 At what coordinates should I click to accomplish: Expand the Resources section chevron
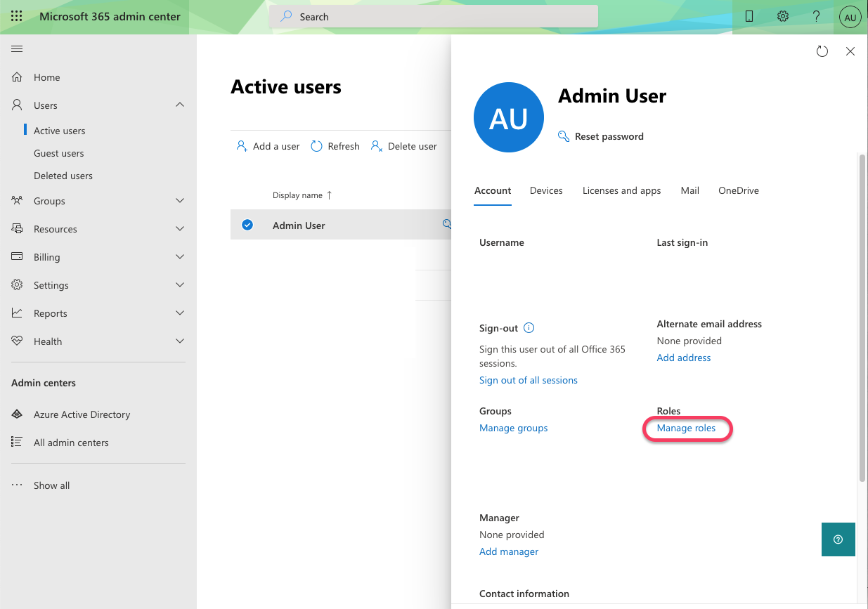(180, 229)
